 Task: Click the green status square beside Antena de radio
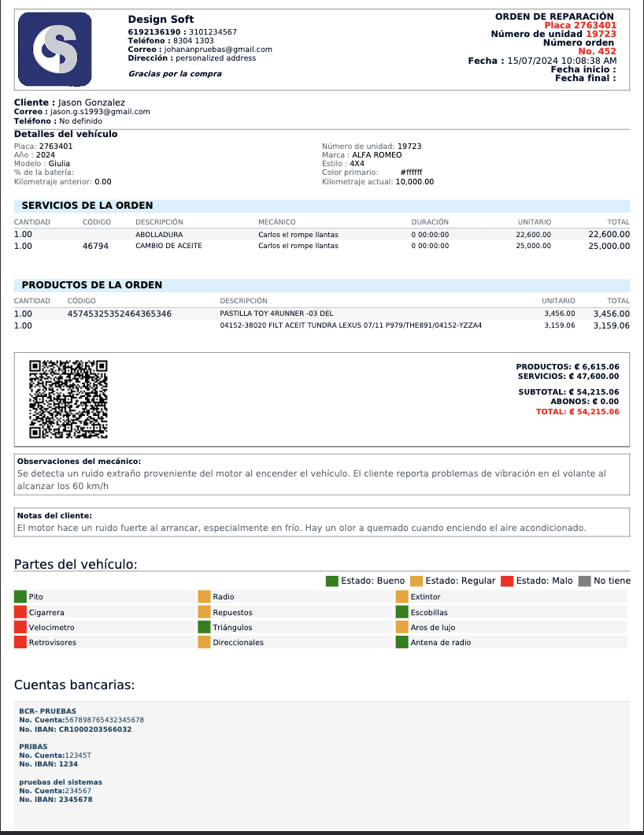pyautogui.click(x=402, y=642)
